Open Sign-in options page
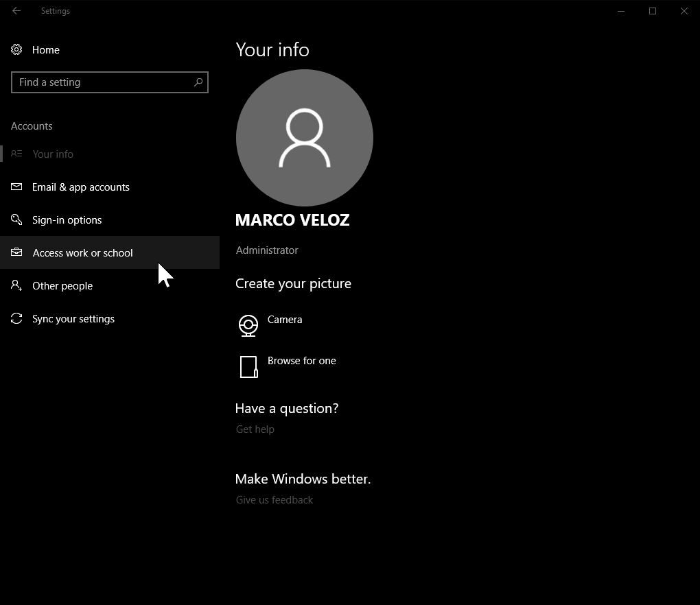Image resolution: width=700 pixels, height=605 pixels. click(67, 220)
